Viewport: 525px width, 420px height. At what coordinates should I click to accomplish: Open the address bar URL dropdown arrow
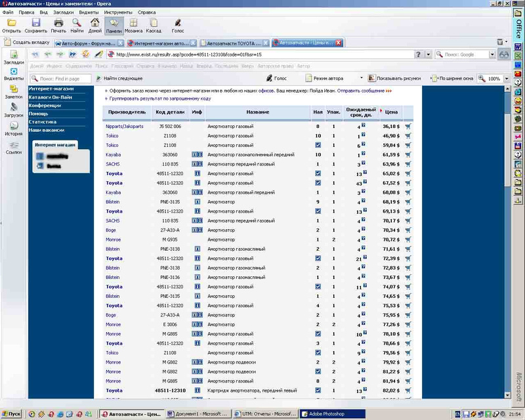coord(427,54)
